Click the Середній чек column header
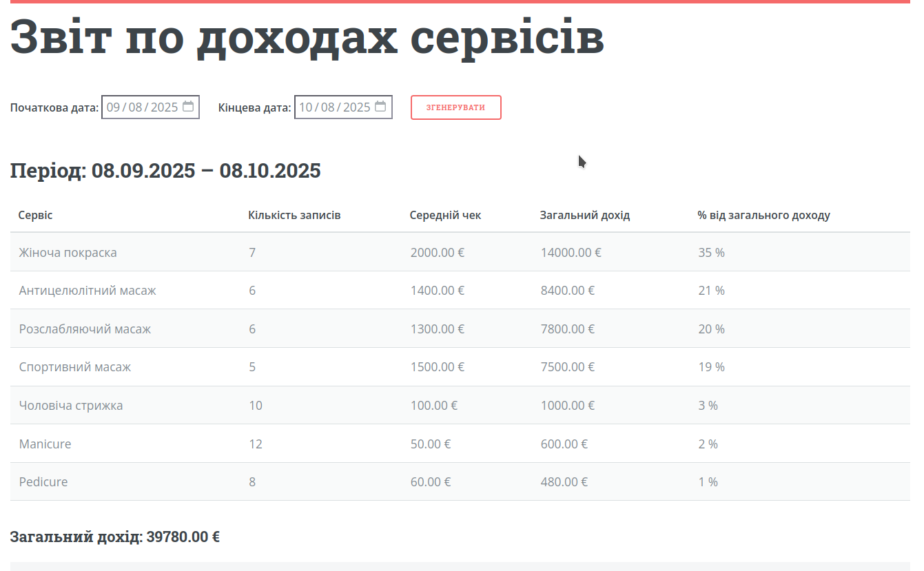 [x=444, y=215]
